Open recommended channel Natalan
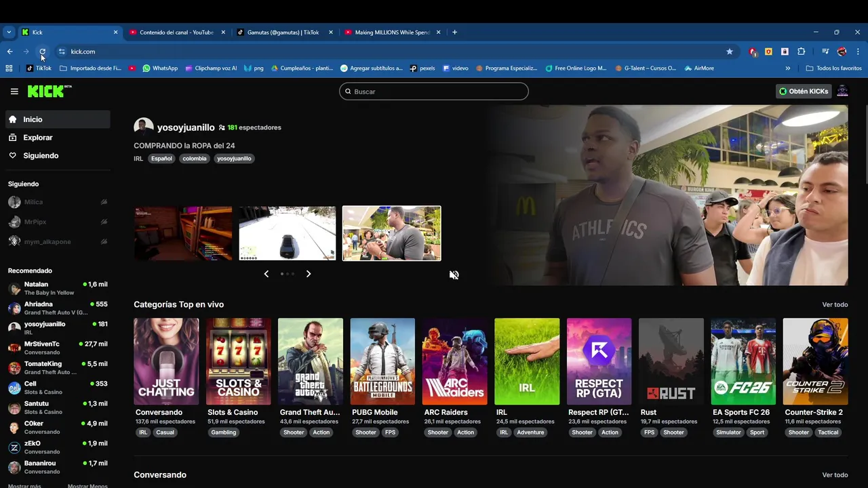This screenshot has height=488, width=868. [x=58, y=288]
